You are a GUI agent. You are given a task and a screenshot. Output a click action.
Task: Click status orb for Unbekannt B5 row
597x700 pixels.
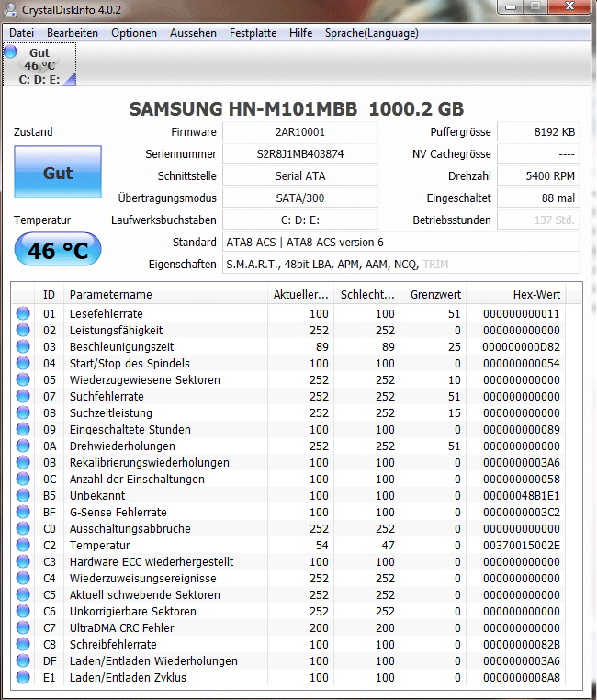click(23, 495)
